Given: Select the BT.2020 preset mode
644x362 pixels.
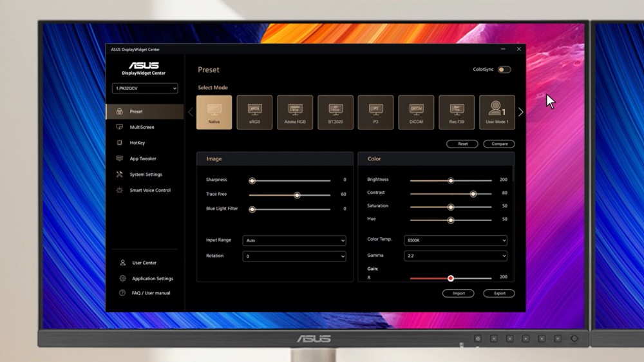Looking at the screenshot, I should (x=336, y=112).
